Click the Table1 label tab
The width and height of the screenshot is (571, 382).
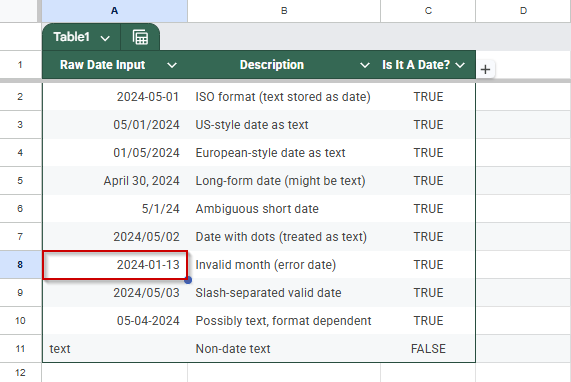coord(72,37)
